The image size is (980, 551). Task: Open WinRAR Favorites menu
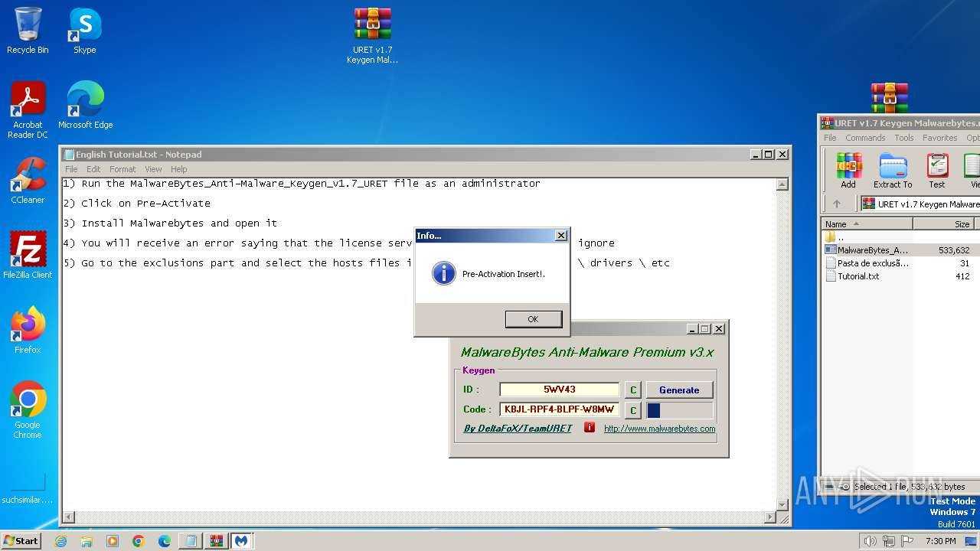click(x=939, y=138)
